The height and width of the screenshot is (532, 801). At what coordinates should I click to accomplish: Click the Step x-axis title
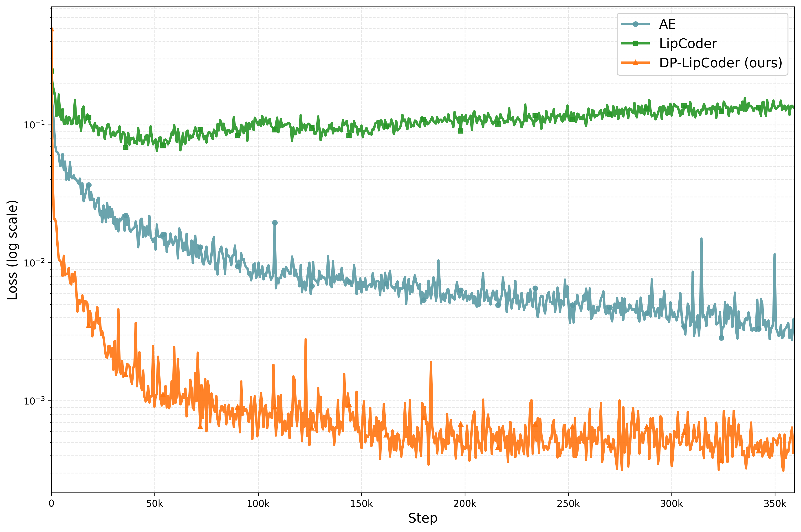tap(423, 519)
